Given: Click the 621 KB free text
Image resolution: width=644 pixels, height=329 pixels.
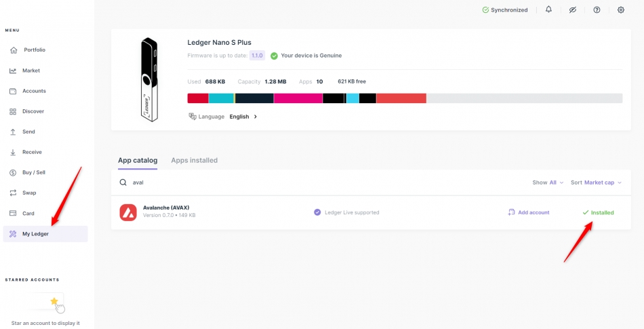Looking at the screenshot, I should click(352, 81).
